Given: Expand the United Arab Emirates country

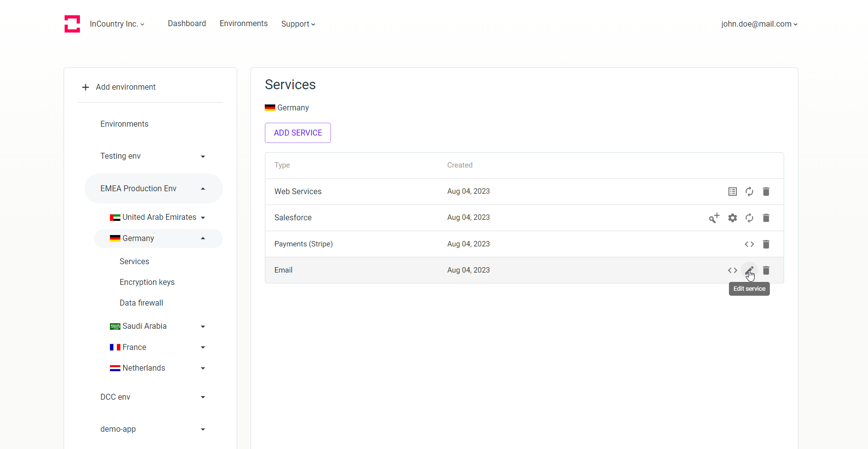Looking at the screenshot, I should pyautogui.click(x=203, y=217).
